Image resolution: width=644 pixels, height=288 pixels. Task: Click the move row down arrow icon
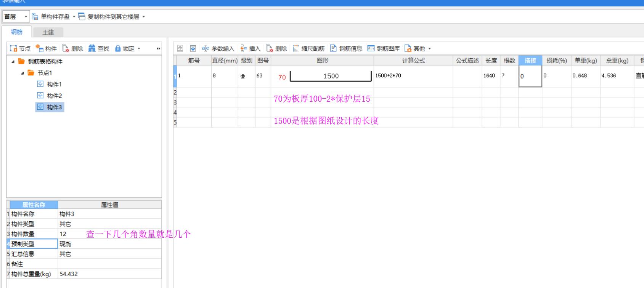click(193, 48)
